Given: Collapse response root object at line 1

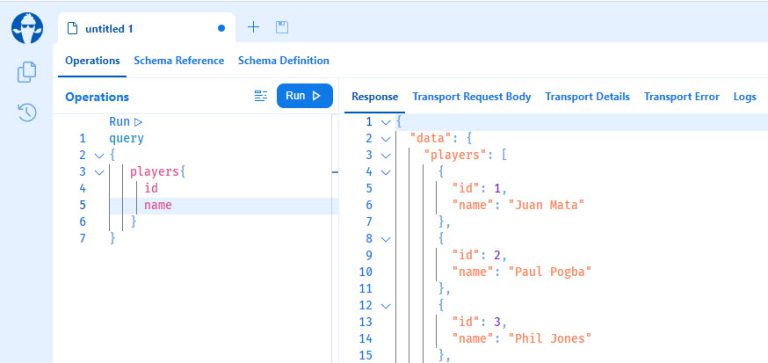Looking at the screenshot, I should coord(385,122).
